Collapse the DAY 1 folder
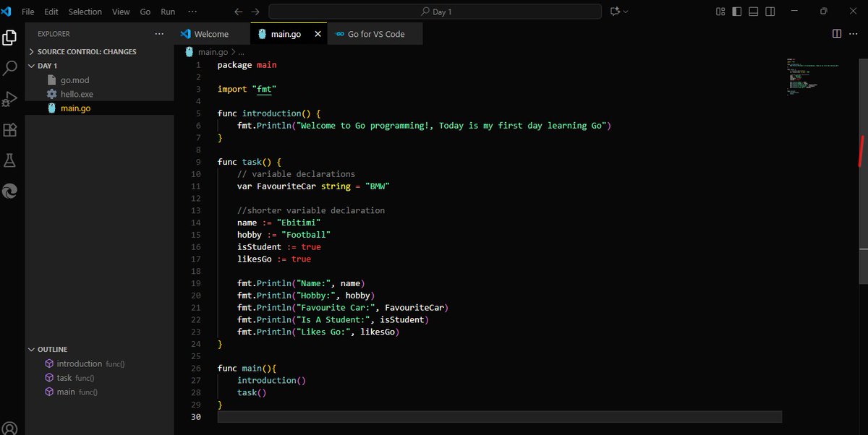The height and width of the screenshot is (435, 868). (46, 65)
